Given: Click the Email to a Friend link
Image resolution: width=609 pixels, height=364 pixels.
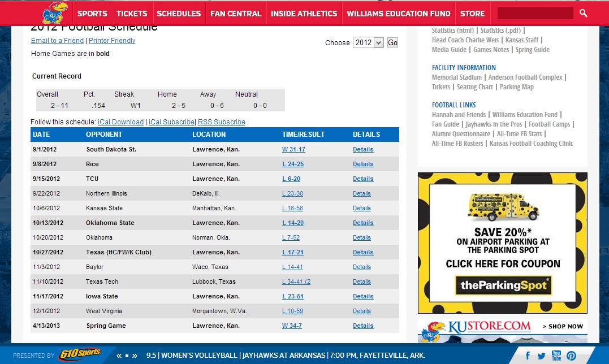Looking at the screenshot, I should tap(58, 40).
